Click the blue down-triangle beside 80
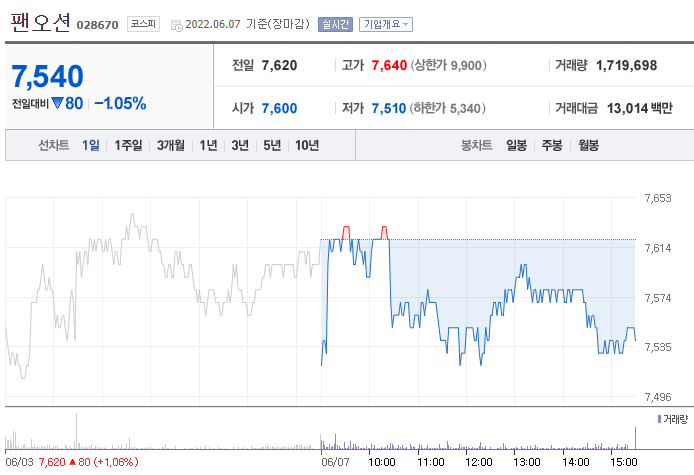The width and height of the screenshot is (694, 475). pos(58,104)
